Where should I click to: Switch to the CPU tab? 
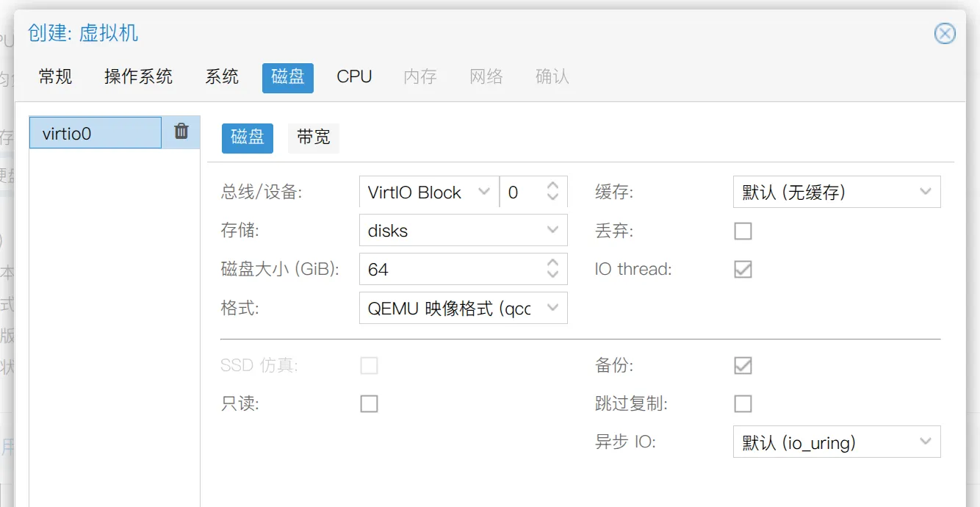click(x=354, y=77)
